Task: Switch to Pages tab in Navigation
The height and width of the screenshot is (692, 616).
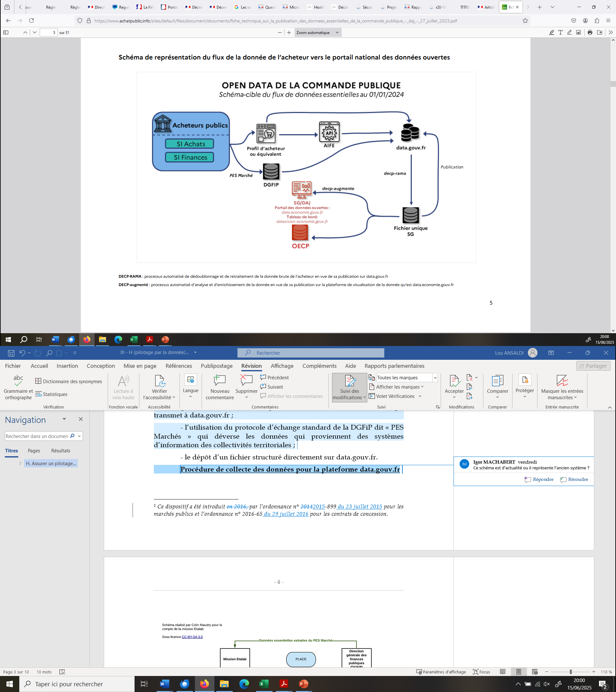Action: pos(34,451)
